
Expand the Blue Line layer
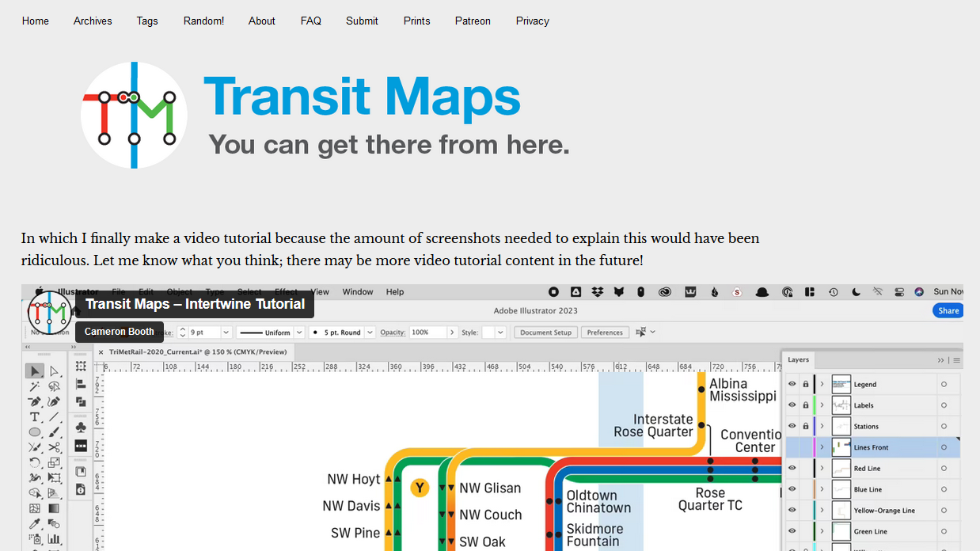click(822, 489)
